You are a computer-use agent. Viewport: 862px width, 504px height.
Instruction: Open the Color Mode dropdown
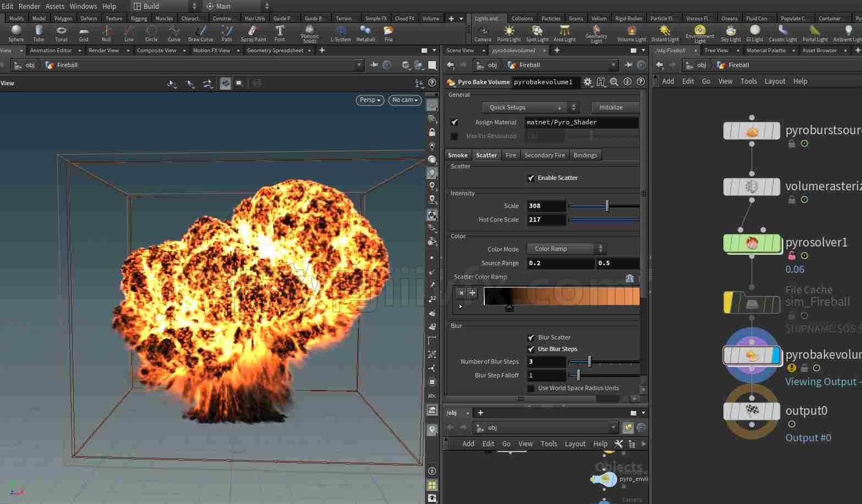click(566, 249)
